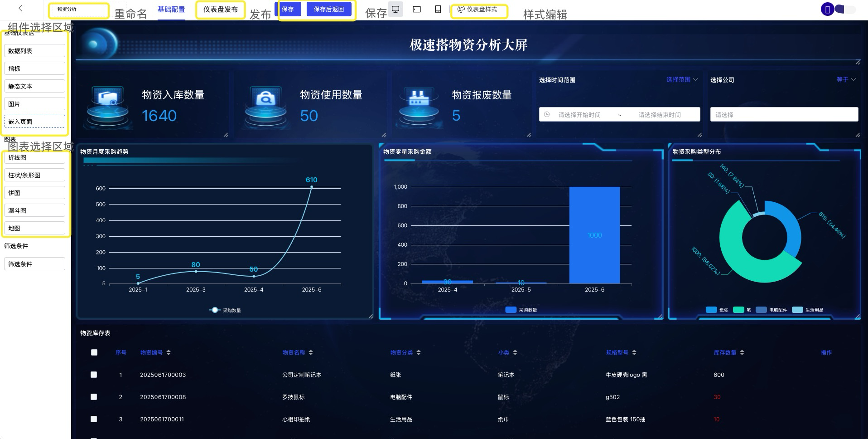Click the 保存后返回 button
Screen dimensions: 868x439
point(329,9)
